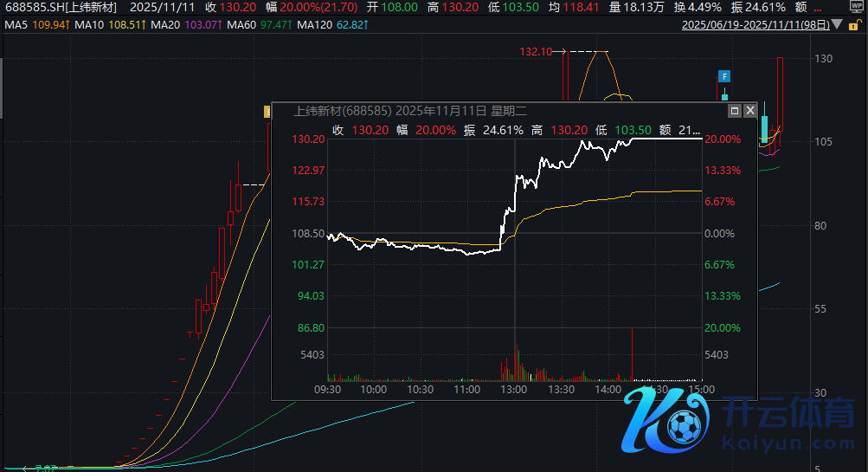868x472 pixels.
Task: Click the WP monitor icon in top-right corner
Action: [x=857, y=6]
